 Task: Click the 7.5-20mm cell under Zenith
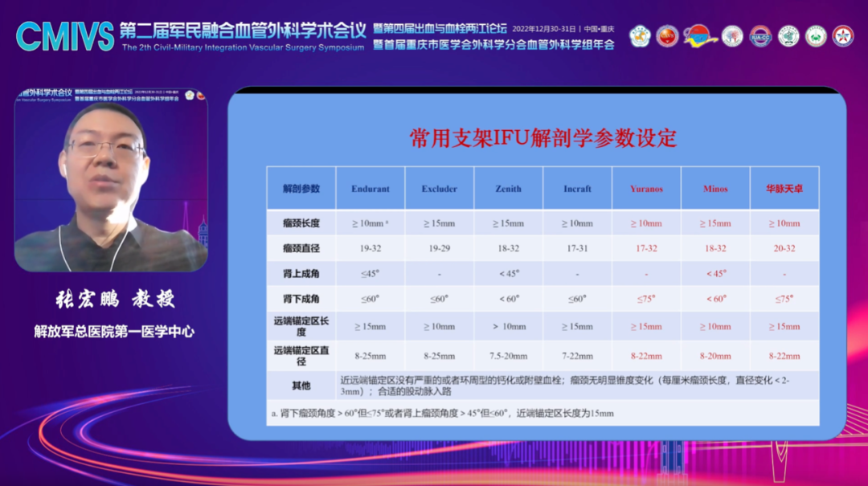click(x=508, y=356)
